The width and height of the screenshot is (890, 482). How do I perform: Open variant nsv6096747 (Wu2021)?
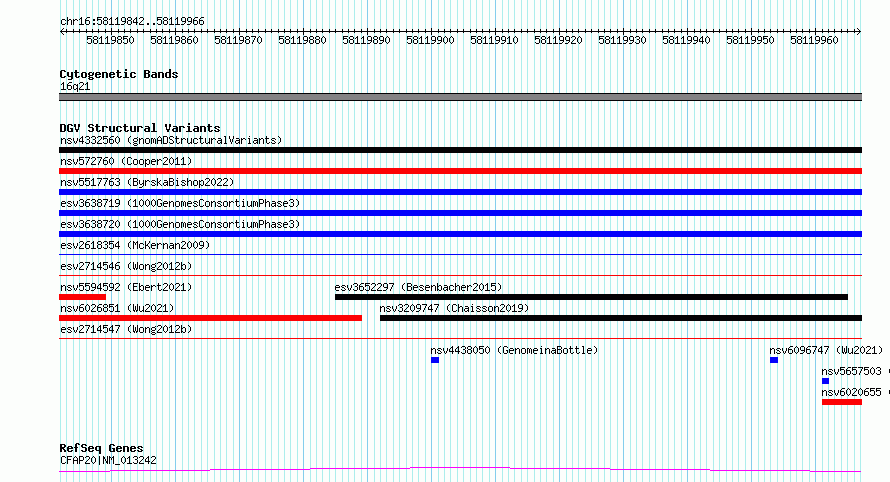click(x=826, y=350)
